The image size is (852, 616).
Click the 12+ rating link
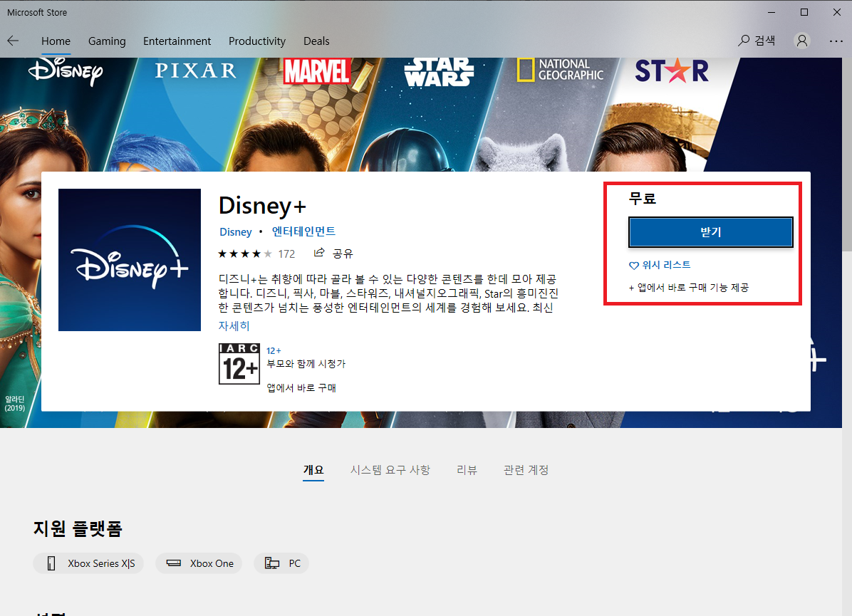point(274,351)
